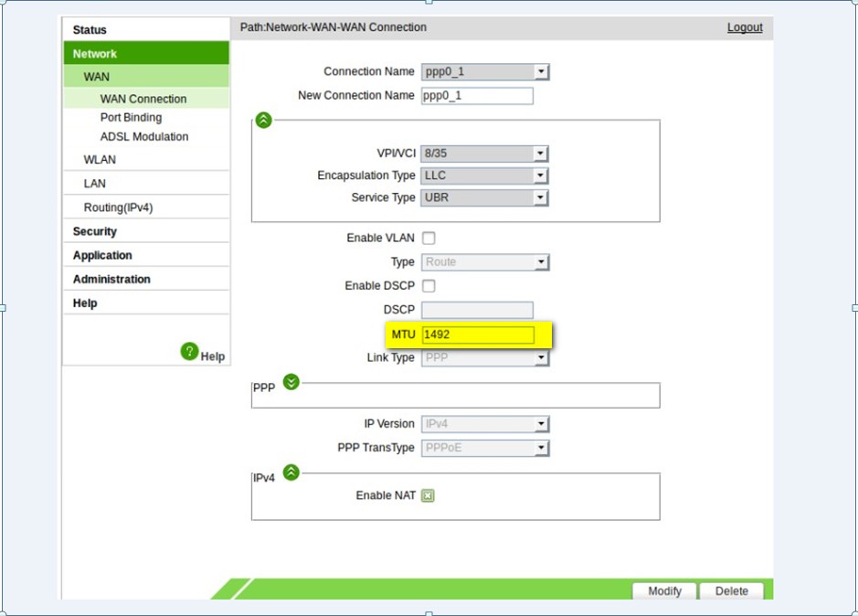Click the Delete button
Screen dimensions: 858x616
(x=732, y=591)
